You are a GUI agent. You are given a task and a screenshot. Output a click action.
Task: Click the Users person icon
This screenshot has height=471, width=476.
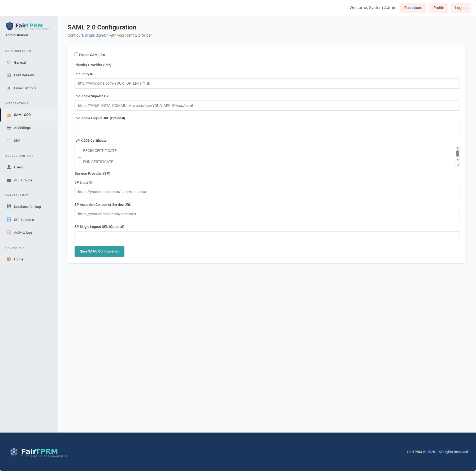pyautogui.click(x=9, y=167)
